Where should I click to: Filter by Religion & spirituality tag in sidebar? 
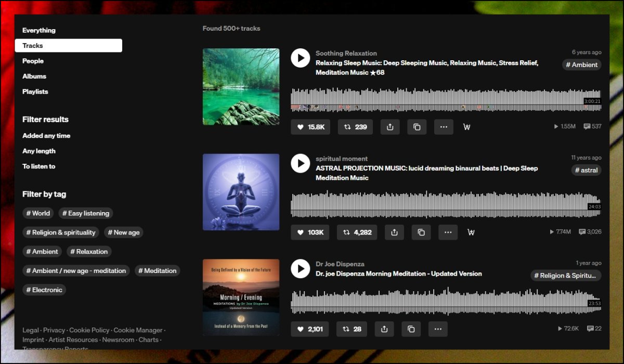coord(61,232)
